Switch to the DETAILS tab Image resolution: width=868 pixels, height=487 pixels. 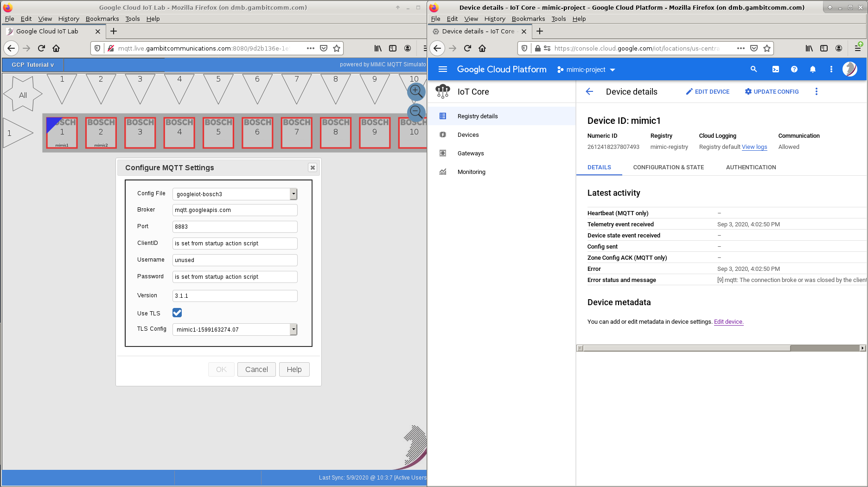coord(599,167)
